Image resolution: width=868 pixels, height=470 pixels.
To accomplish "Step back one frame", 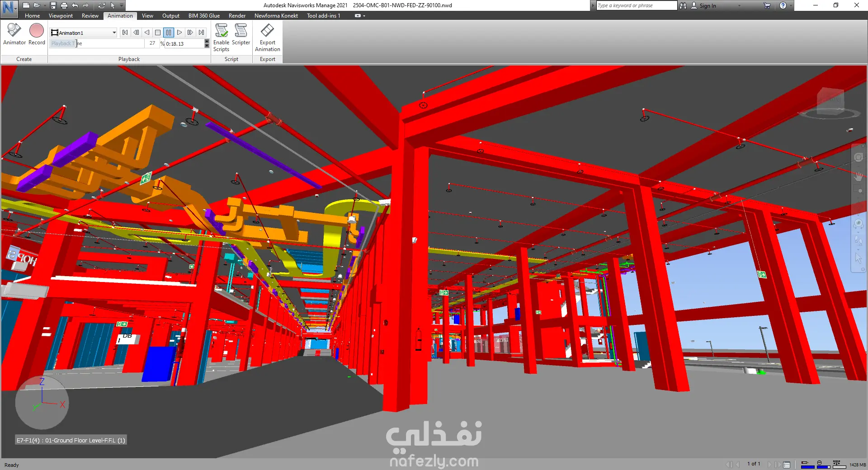I will point(136,33).
